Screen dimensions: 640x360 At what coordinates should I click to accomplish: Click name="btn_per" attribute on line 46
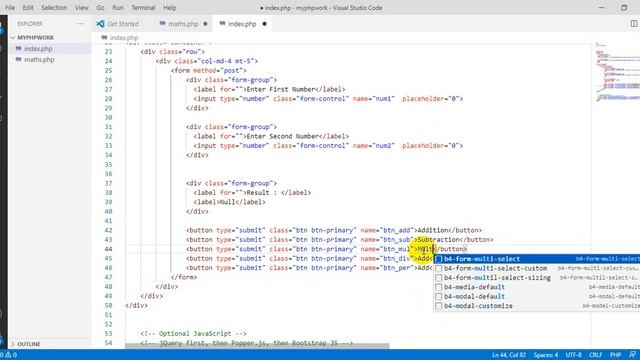point(387,268)
